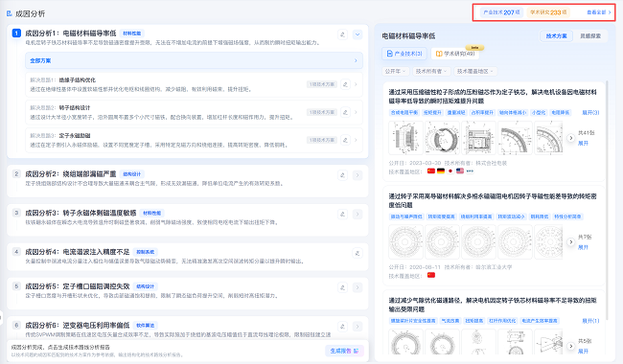Open the ring-shaped second thumbnail of first result
Screen dimensions: 623x364
click(442, 138)
